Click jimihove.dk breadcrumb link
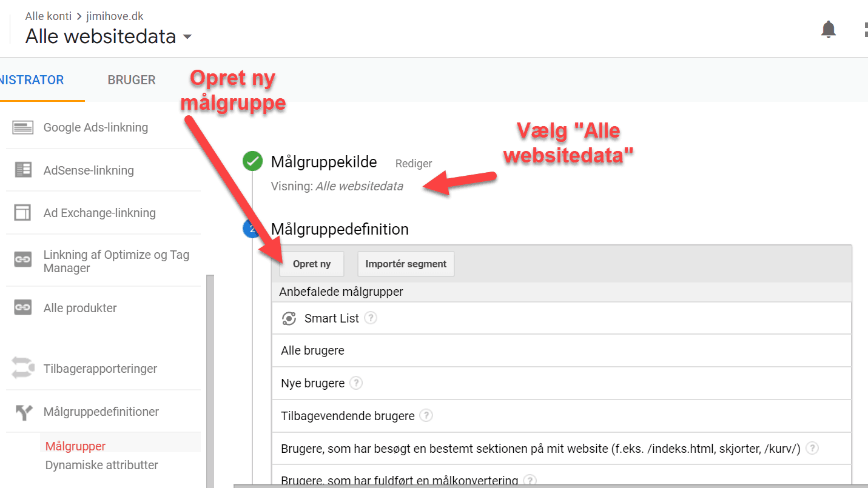Viewport: 868px width, 488px height. tap(115, 16)
